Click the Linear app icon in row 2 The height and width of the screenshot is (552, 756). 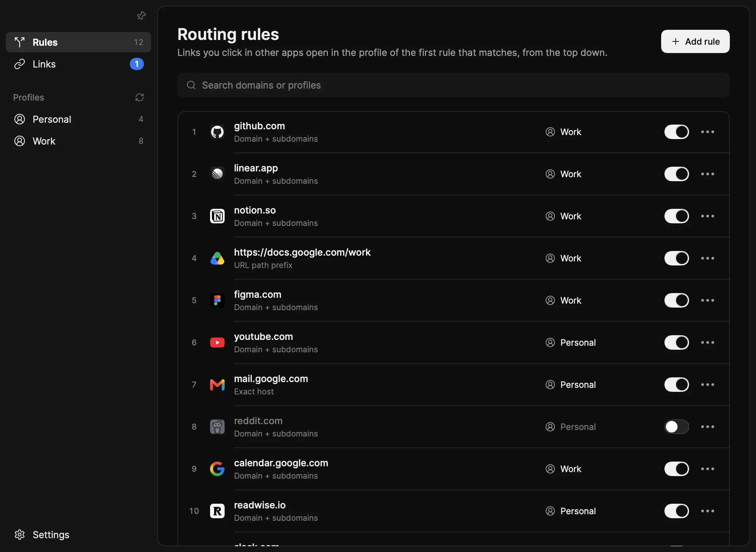click(217, 174)
